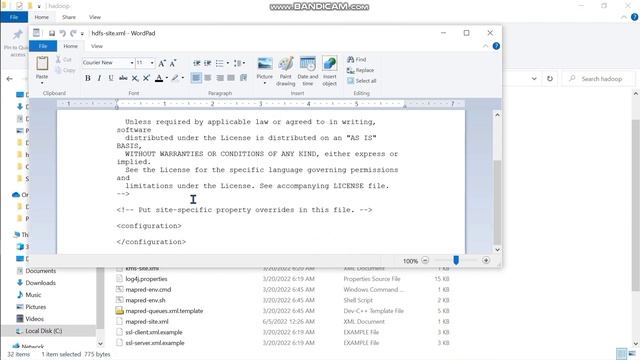Open the list style dropdown arrow
This screenshot has height=360, width=640.
click(x=227, y=63)
